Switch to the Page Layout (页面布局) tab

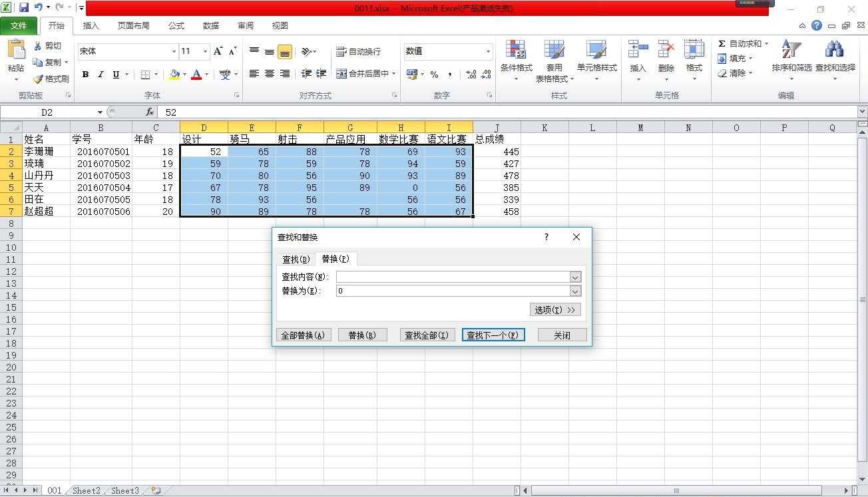click(x=133, y=26)
